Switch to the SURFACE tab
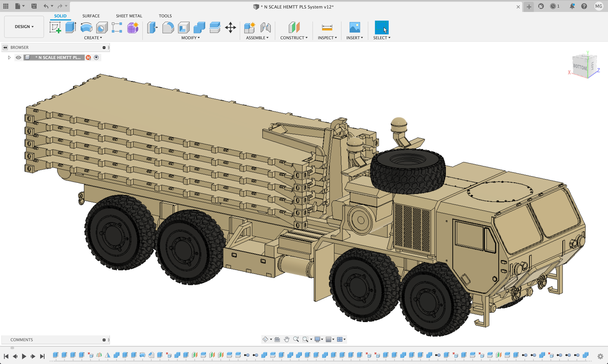The width and height of the screenshot is (608, 364). 91,16
